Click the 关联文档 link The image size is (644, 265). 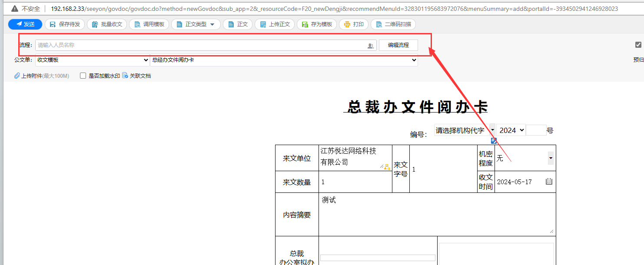click(x=137, y=76)
